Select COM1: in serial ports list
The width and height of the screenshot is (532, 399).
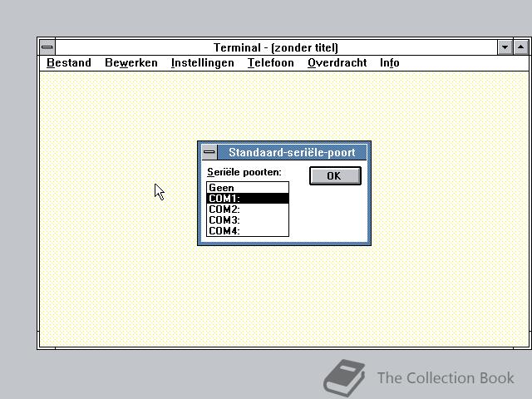tap(248, 198)
